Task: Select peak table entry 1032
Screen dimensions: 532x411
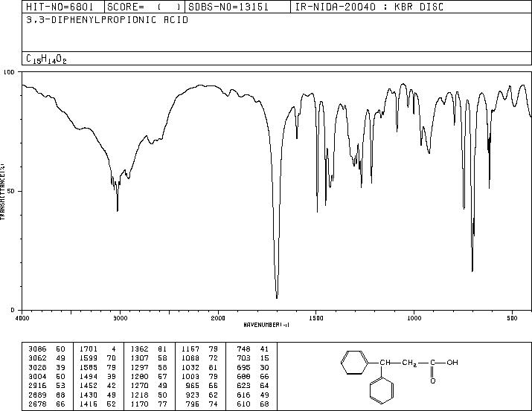Action: click(200, 367)
